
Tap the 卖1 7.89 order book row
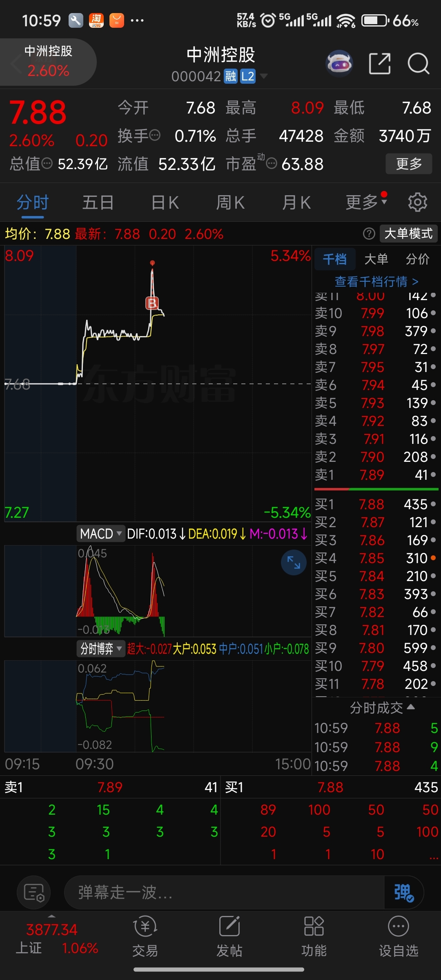[x=376, y=475]
